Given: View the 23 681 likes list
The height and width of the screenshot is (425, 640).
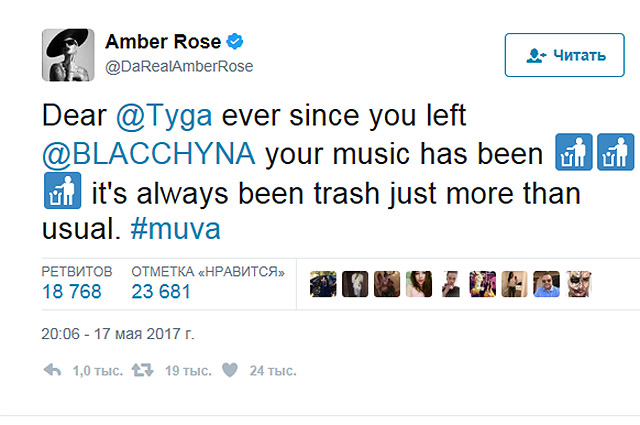Looking at the screenshot, I should tap(162, 291).
